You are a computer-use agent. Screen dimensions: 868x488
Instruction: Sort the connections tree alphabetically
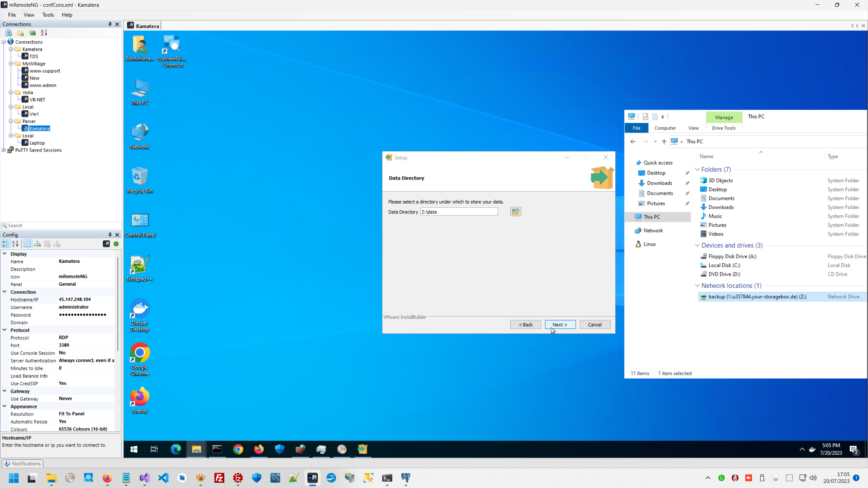pos(44,33)
